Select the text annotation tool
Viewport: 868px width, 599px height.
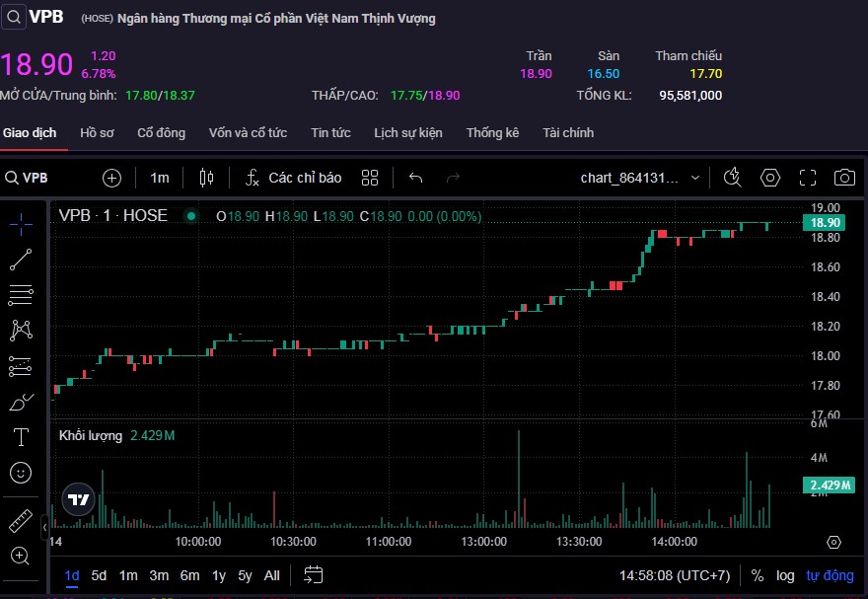21,437
